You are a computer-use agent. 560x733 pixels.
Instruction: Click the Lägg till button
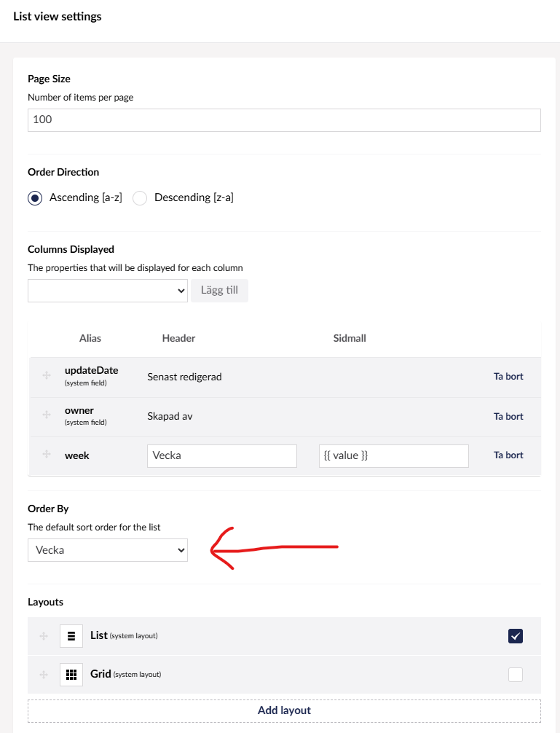[219, 291]
